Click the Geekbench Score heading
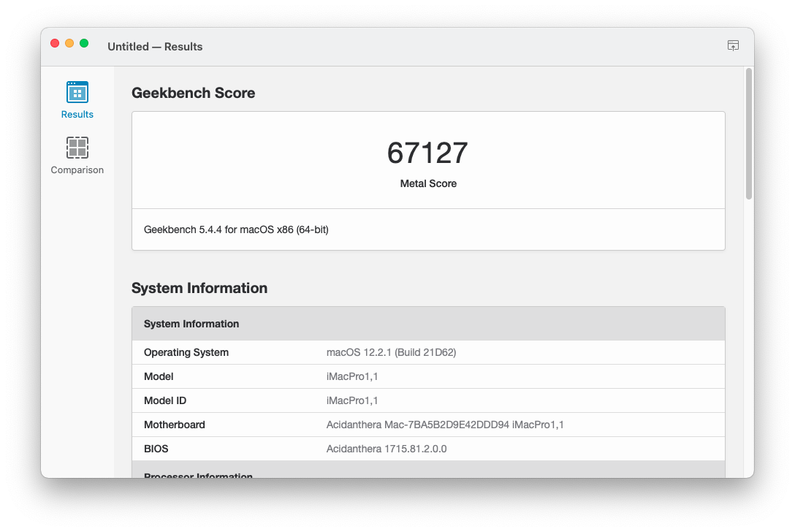 pyautogui.click(x=193, y=93)
